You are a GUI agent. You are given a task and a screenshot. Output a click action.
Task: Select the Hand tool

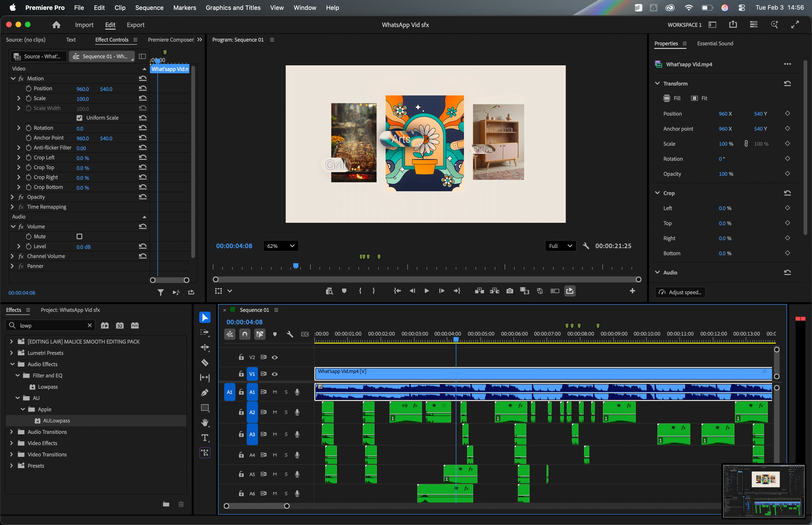coord(205,423)
